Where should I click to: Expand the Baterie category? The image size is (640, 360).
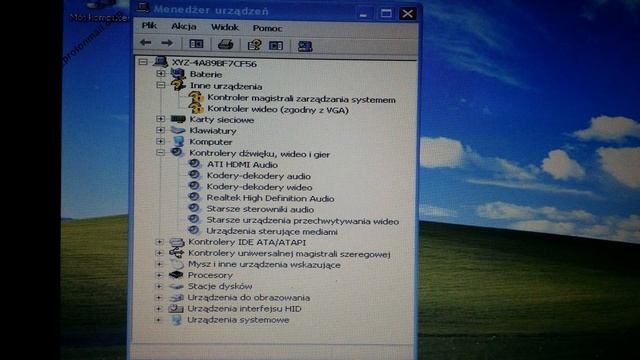(160, 73)
